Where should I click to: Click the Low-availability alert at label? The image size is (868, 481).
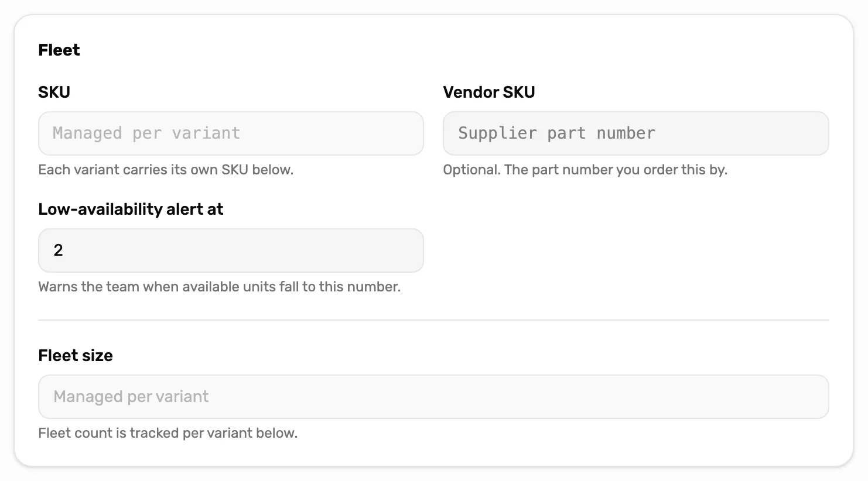131,209
